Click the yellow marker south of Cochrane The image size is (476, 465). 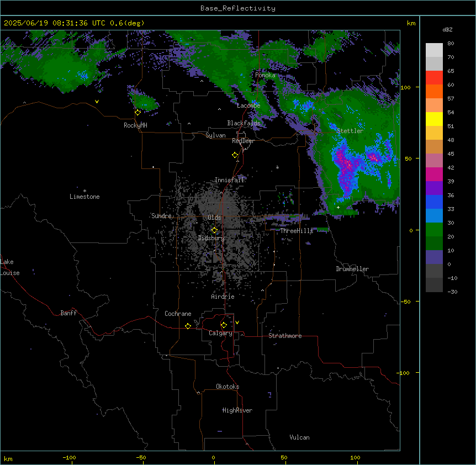tap(188, 326)
